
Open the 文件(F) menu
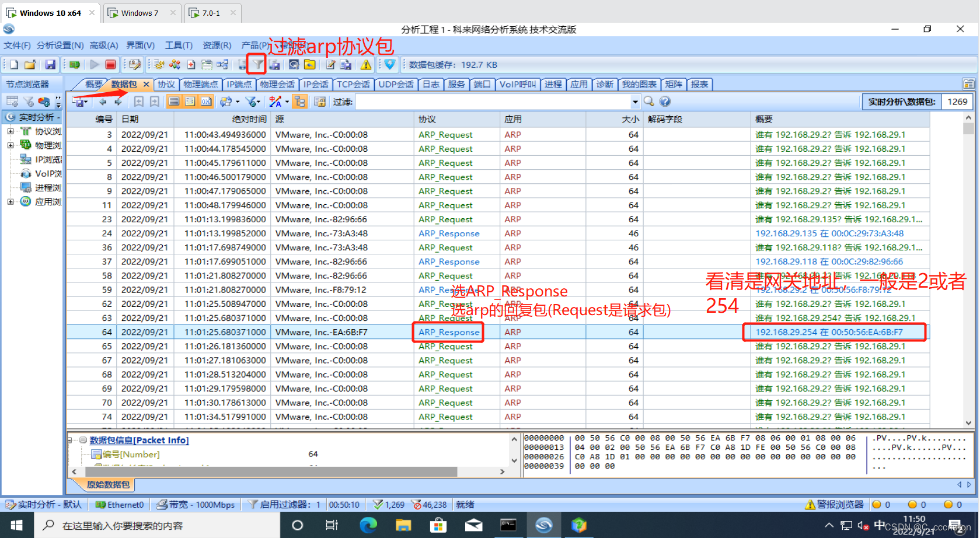click(17, 45)
